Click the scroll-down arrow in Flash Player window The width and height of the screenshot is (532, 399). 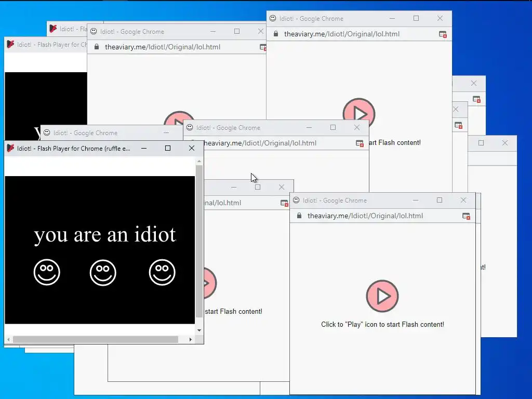coord(199,330)
